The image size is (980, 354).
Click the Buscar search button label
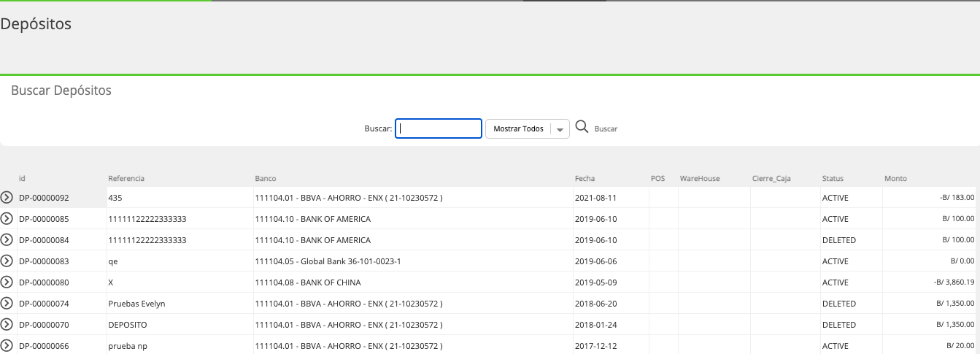(606, 129)
